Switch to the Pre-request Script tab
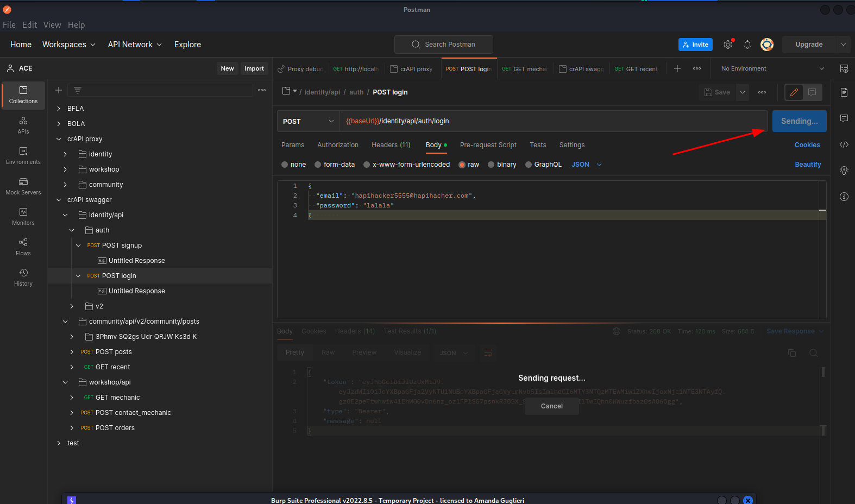Viewport: 855px width, 504px height. (488, 145)
